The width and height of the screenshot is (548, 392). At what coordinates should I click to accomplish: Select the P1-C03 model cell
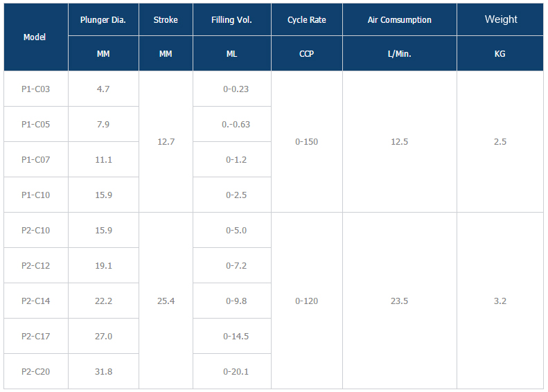click(36, 89)
